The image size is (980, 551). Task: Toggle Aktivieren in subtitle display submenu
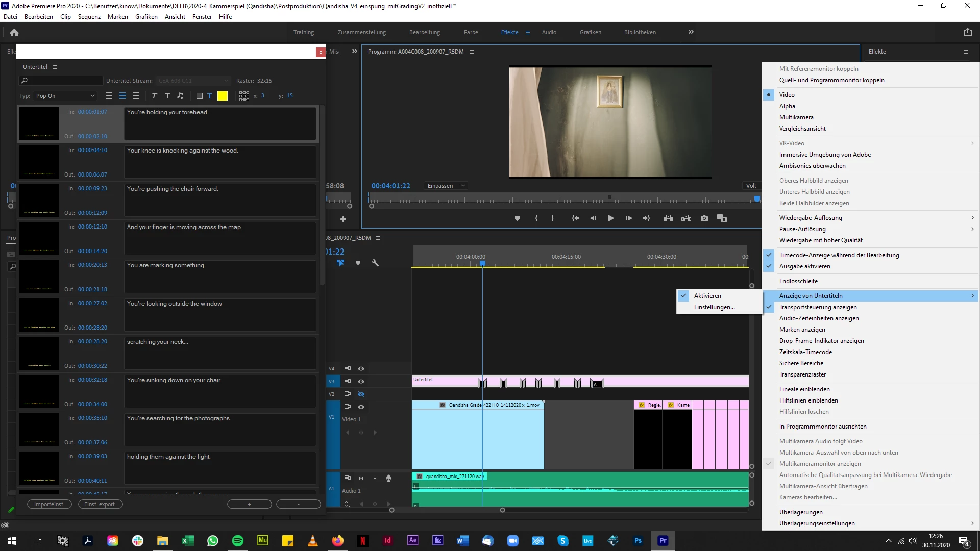click(x=707, y=296)
